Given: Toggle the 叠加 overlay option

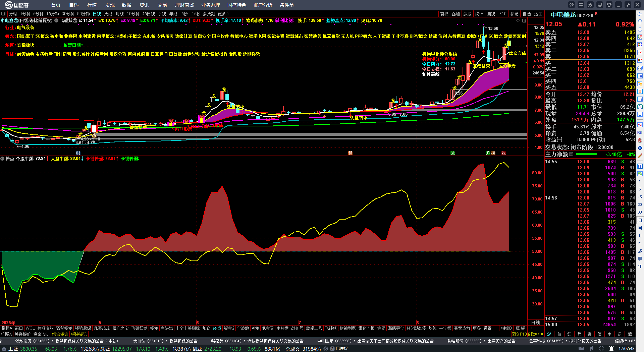Looking at the screenshot, I should point(456,14).
